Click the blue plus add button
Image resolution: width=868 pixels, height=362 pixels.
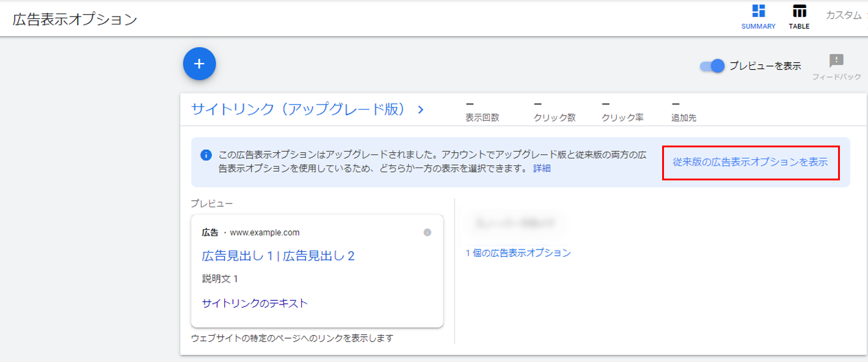point(199,64)
